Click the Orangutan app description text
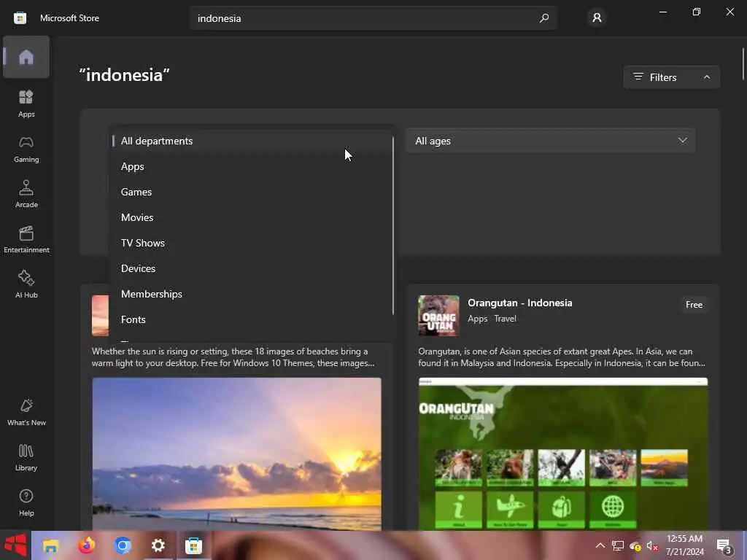This screenshot has width=747, height=560. point(562,357)
